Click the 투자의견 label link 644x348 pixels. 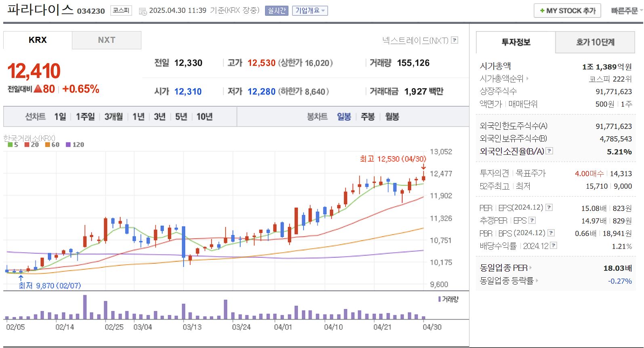coord(494,173)
